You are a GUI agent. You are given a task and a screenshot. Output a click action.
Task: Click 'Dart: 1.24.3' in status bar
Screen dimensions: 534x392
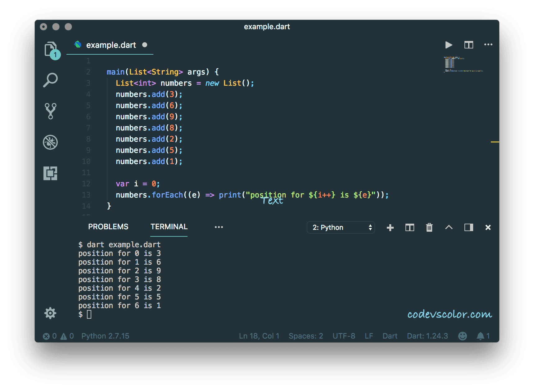[x=427, y=336]
